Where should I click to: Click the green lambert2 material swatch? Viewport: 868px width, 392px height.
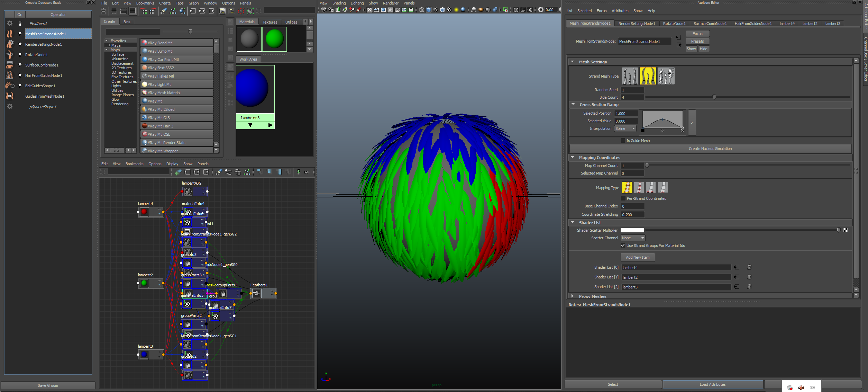[274, 38]
